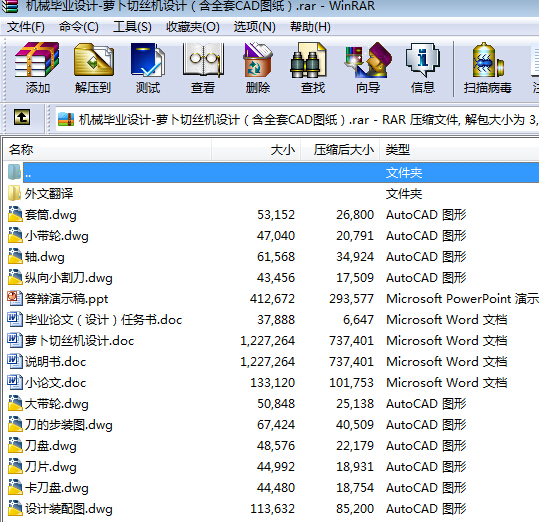Open the 文件(F) menu
The image size is (539, 522).
tap(26, 26)
